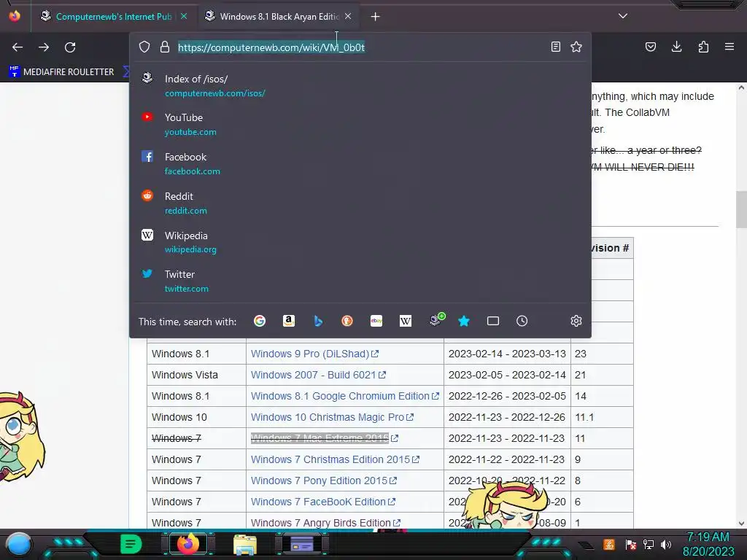747x560 pixels.
Task: Reload the current page
Action: [70, 47]
